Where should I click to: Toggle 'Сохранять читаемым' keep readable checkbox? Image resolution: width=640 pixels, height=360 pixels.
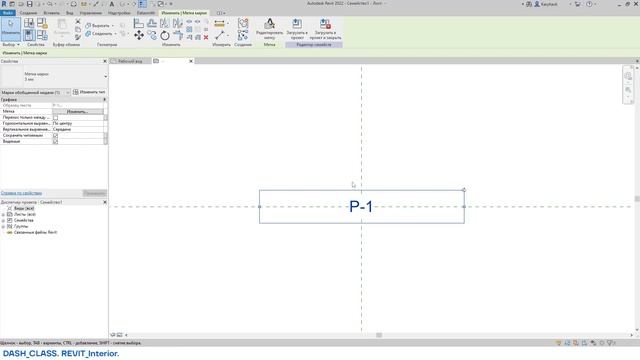(56, 136)
